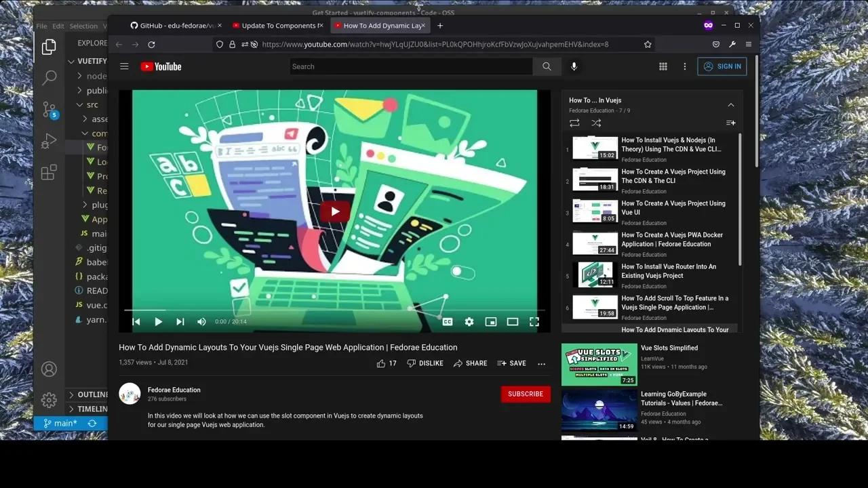Open the YouTube apps grid icon
This screenshot has width=868, height=488.
coord(663,66)
